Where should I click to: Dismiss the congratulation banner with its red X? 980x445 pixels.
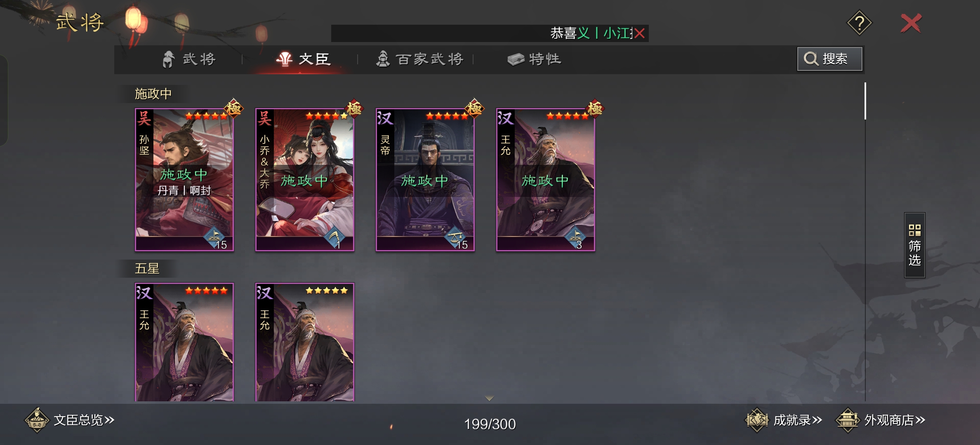point(639,33)
